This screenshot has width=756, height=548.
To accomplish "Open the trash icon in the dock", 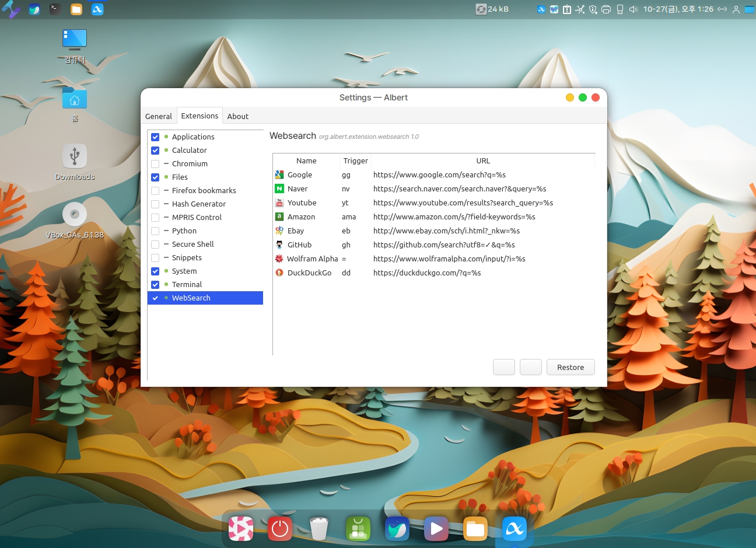I will coord(318,529).
